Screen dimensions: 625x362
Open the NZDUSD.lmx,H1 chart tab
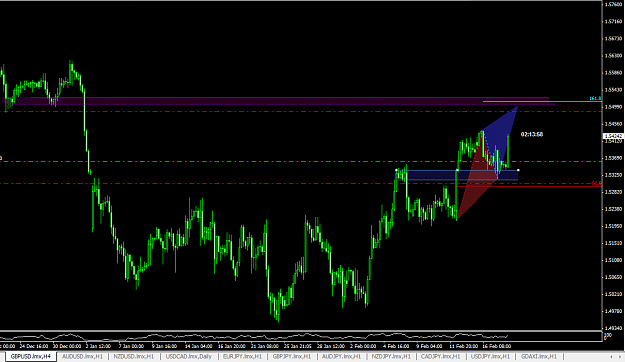pos(134,356)
